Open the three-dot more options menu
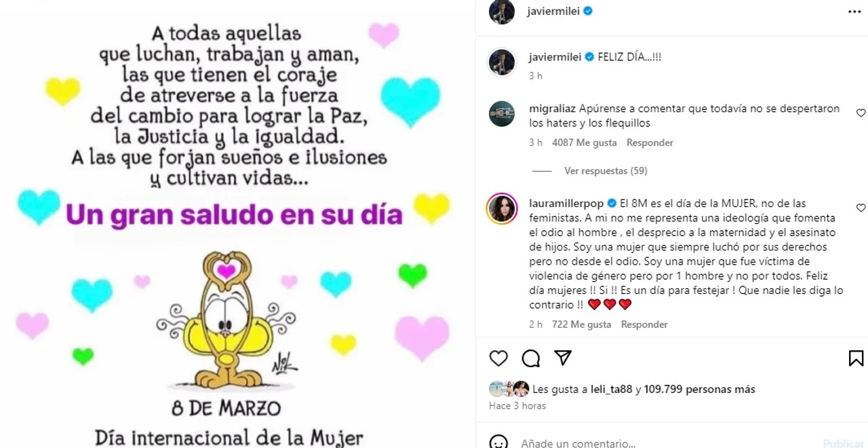 [x=855, y=11]
